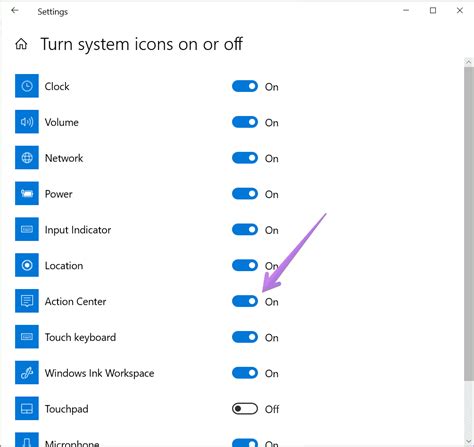Image resolution: width=474 pixels, height=447 pixels.
Task: Click the Power battery icon tile
Action: tap(27, 193)
